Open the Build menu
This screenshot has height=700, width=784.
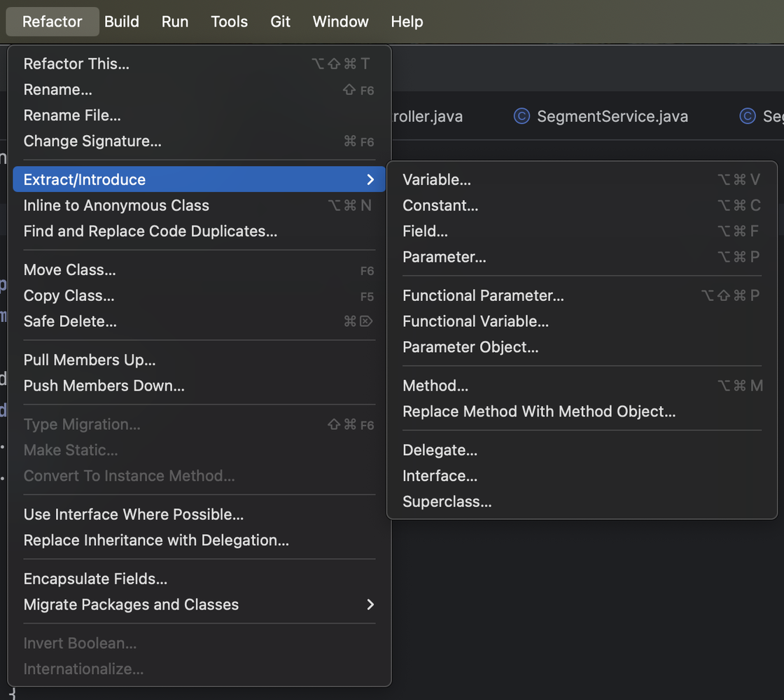click(x=122, y=22)
